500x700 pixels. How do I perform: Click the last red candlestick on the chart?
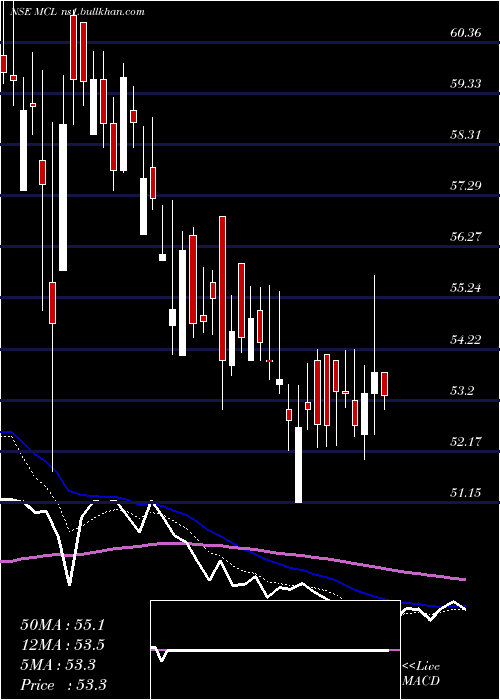[384, 383]
